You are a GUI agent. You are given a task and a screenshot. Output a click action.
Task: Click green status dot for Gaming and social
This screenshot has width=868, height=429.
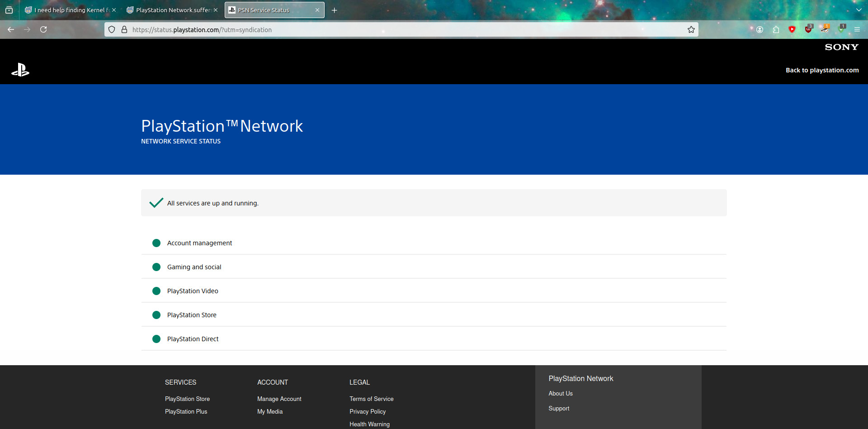(156, 267)
